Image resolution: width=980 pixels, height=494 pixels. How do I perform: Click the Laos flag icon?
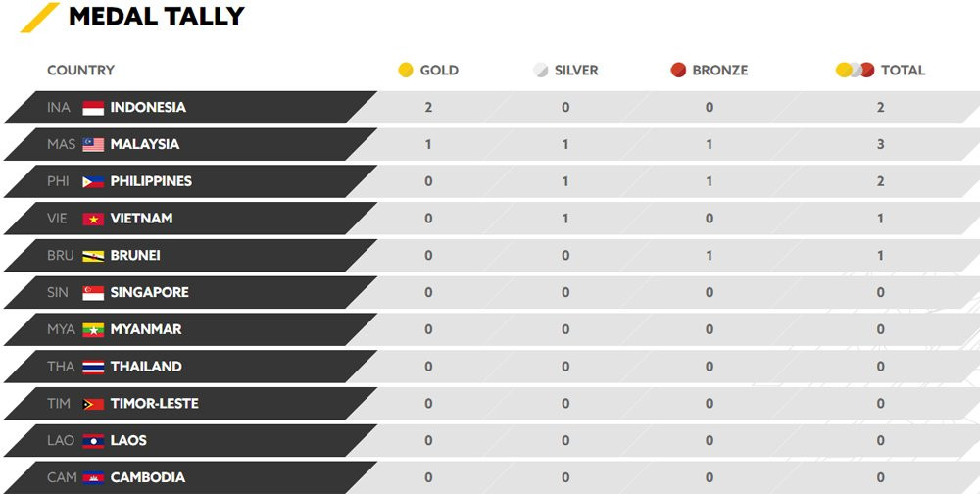click(x=93, y=441)
